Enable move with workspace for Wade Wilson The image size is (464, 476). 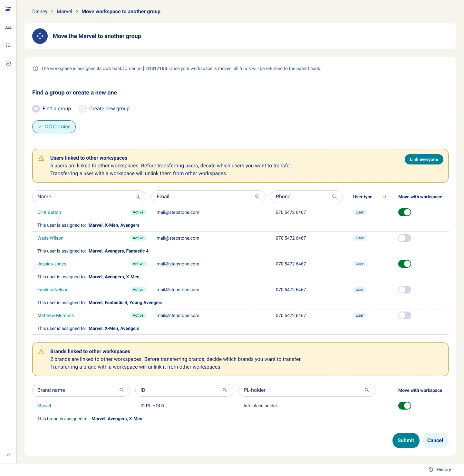[x=404, y=238]
